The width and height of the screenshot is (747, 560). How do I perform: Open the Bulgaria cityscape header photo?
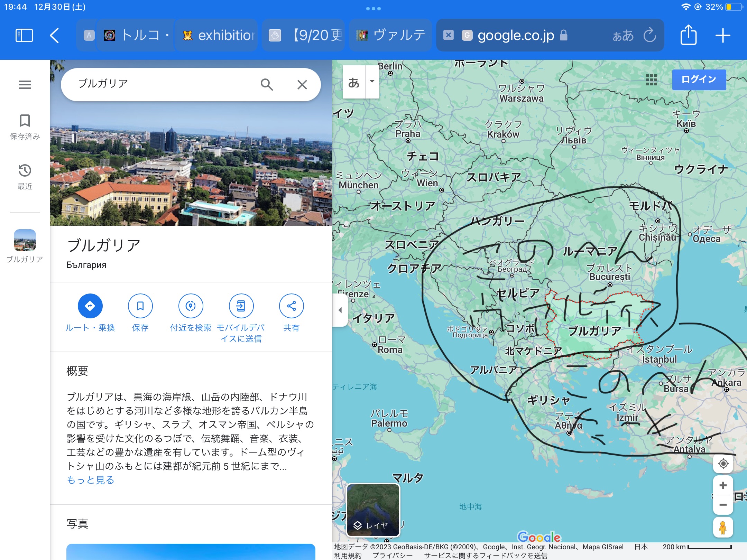coord(191,162)
